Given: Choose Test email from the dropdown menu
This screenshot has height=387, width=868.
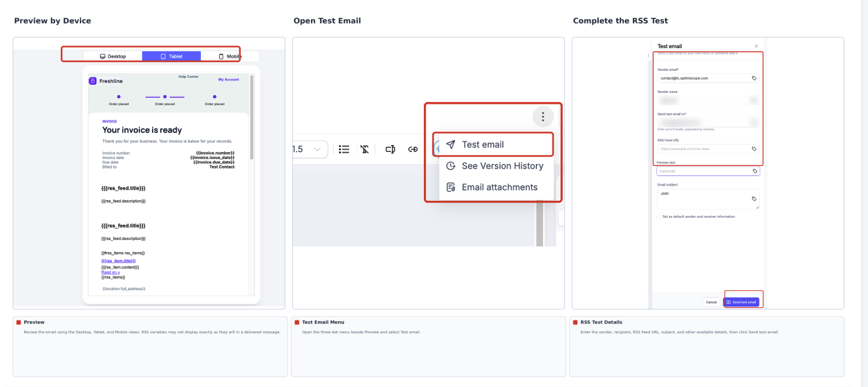Looking at the screenshot, I should coord(494,144).
